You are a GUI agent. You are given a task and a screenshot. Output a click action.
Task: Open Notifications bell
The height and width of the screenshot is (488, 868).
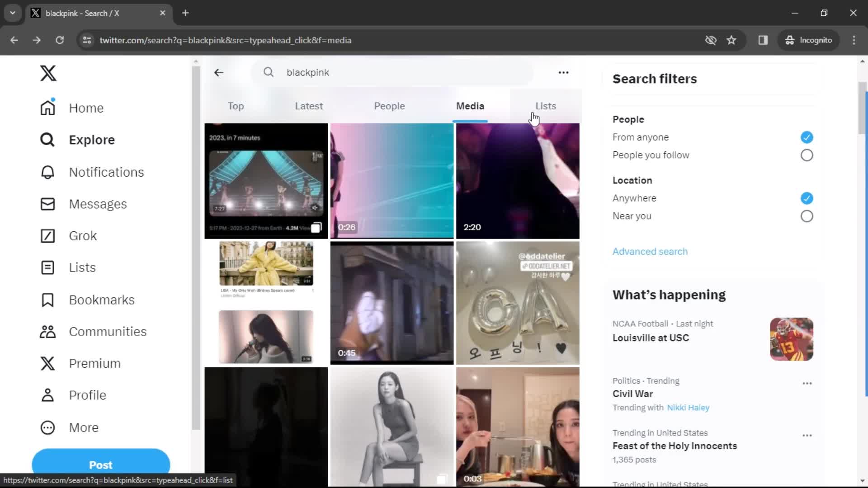point(92,172)
